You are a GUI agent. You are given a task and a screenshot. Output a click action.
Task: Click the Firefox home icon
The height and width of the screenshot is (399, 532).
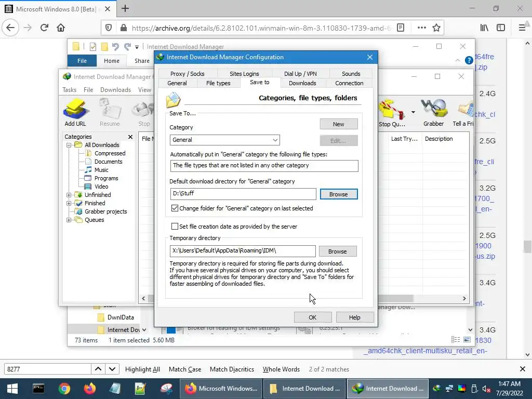[x=61, y=28]
